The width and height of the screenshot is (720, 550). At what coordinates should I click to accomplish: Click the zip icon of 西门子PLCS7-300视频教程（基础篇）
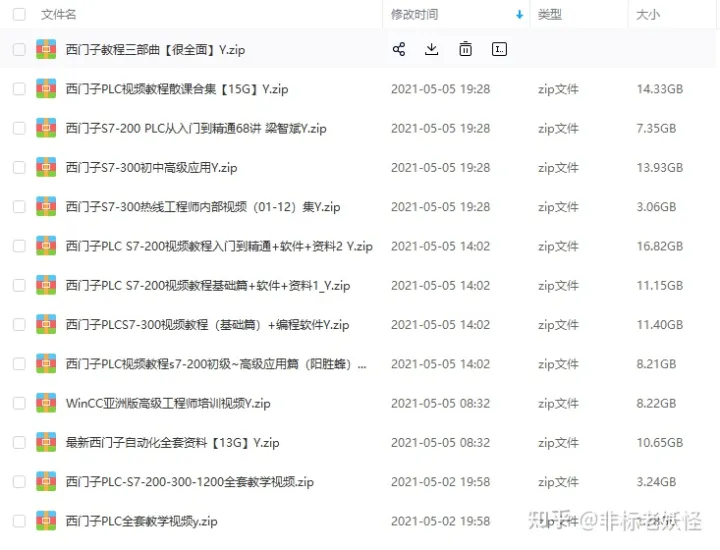coord(46,325)
